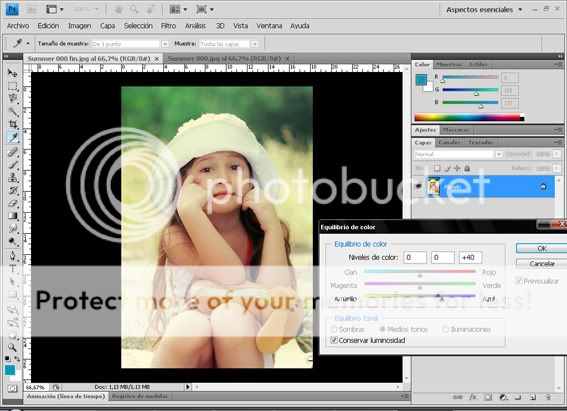This screenshot has height=411, width=567.
Task: Open the Archivo menu
Action: click(18, 26)
